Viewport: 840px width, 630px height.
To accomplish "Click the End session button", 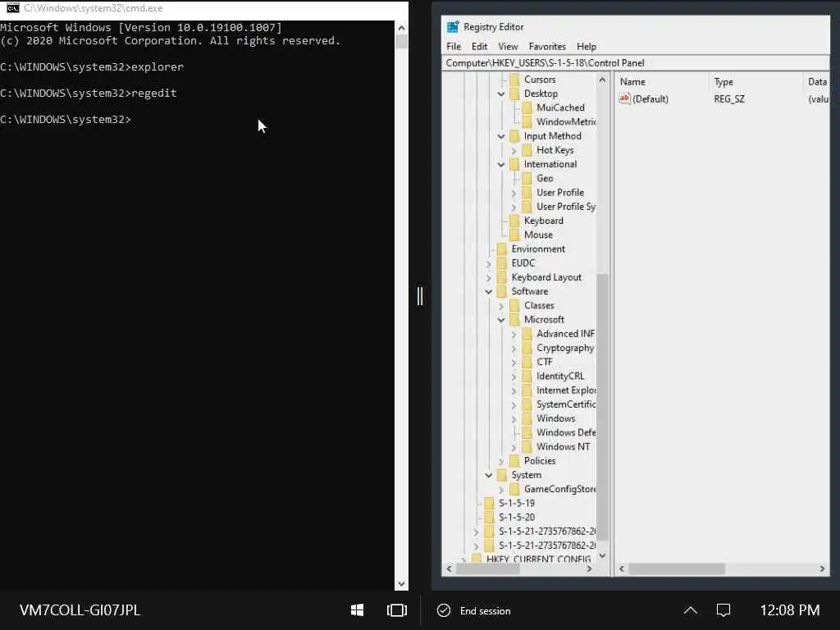I will click(474, 610).
